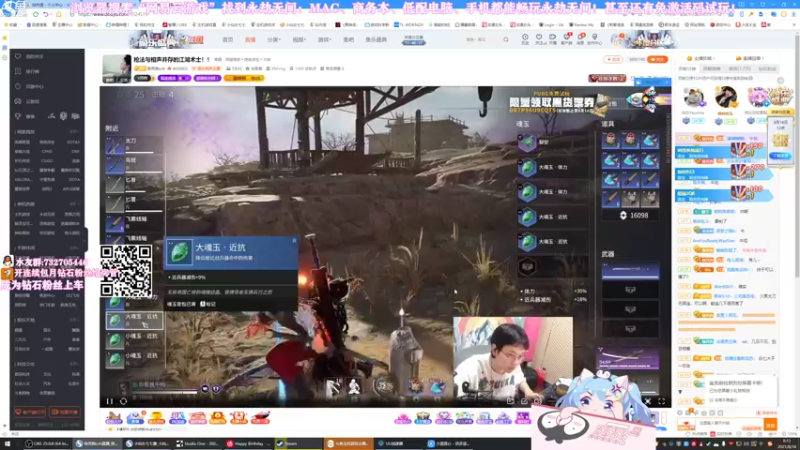The image size is (800, 450).
Task: Open the 鱼吧 tab
Action: pyautogui.click(x=348, y=39)
